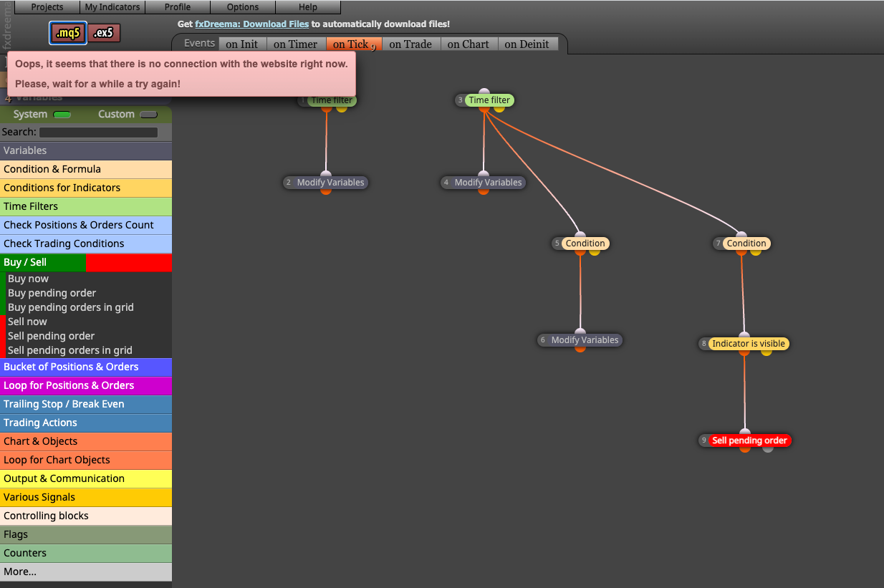Click orange output connector of Modify Variables 2
Viewport: 884px width, 588px height.
point(326,191)
